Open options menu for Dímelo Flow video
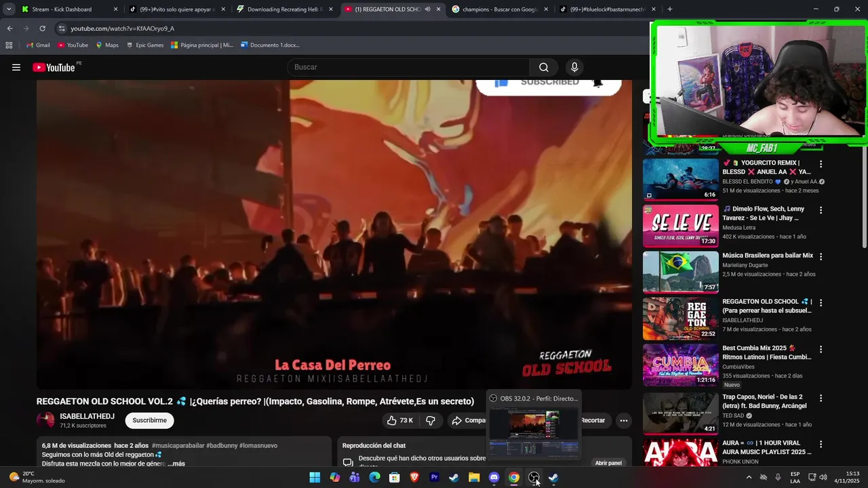The height and width of the screenshot is (488, 868). click(x=821, y=210)
